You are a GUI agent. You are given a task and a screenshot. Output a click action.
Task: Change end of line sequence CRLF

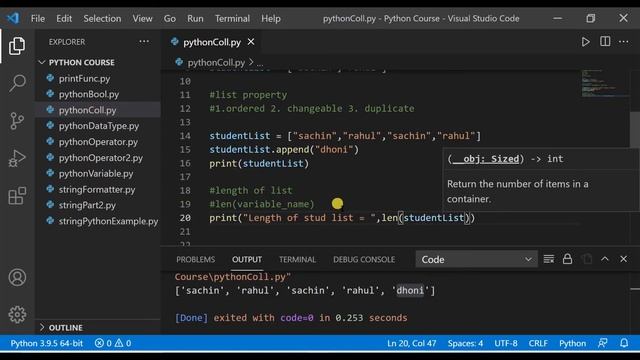538,343
